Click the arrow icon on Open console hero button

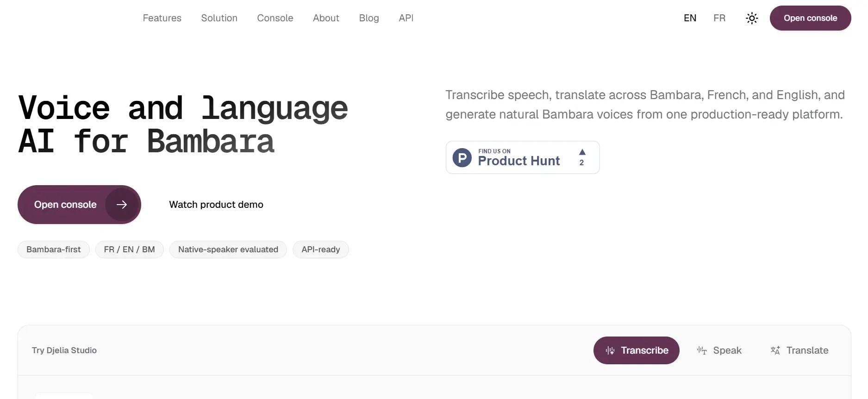[x=122, y=205]
